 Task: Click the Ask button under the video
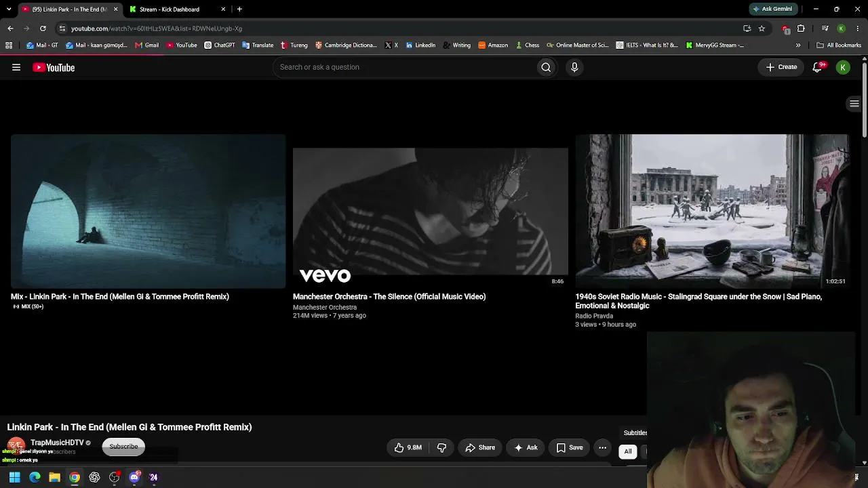pyautogui.click(x=526, y=447)
